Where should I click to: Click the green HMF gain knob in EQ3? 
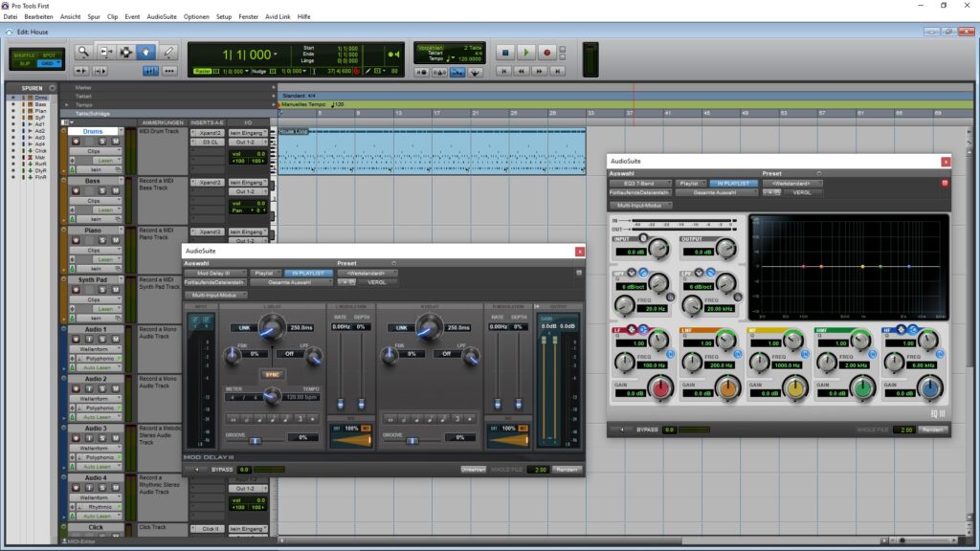[x=862, y=388]
